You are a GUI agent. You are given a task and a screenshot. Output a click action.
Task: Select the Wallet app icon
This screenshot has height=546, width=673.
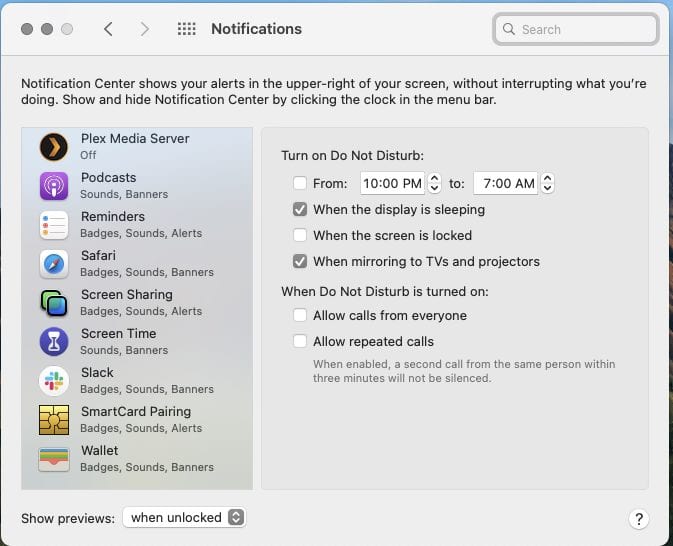(53, 459)
